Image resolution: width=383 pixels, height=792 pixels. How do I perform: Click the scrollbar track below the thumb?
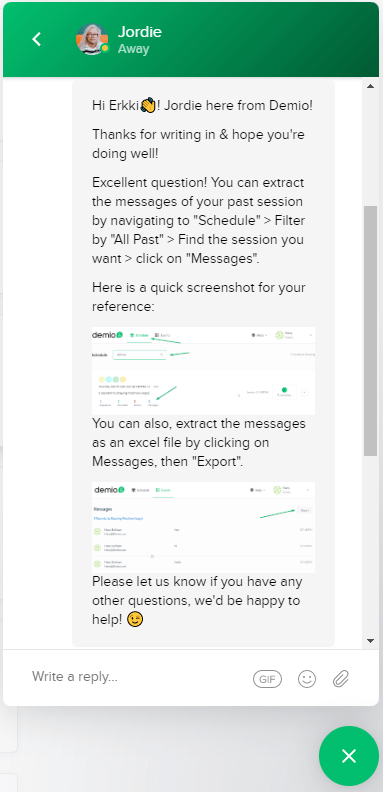[x=370, y=546]
